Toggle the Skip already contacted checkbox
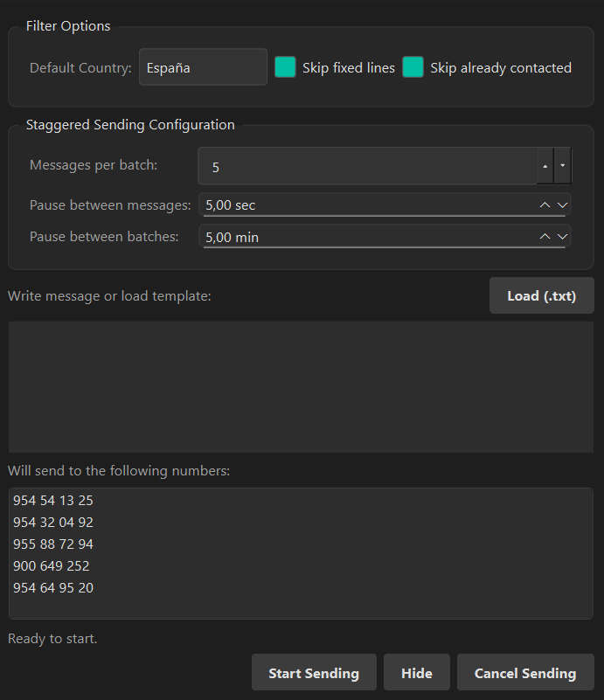 point(413,67)
